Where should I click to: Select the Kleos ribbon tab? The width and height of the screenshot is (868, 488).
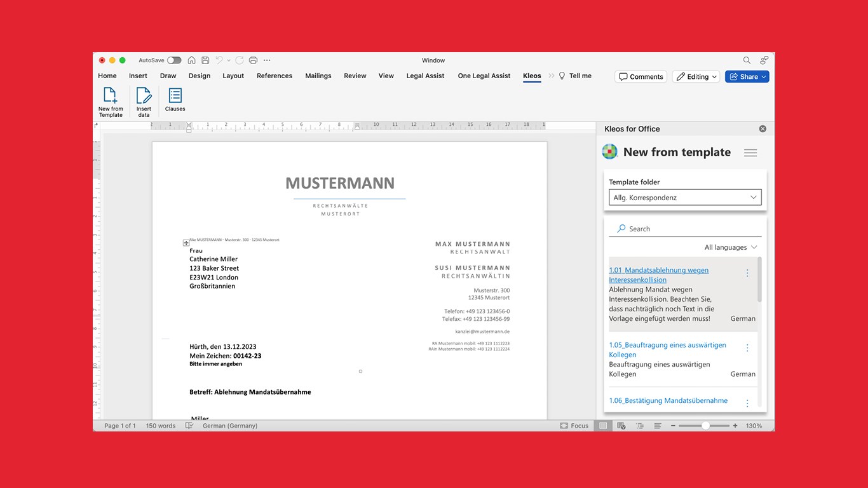532,76
